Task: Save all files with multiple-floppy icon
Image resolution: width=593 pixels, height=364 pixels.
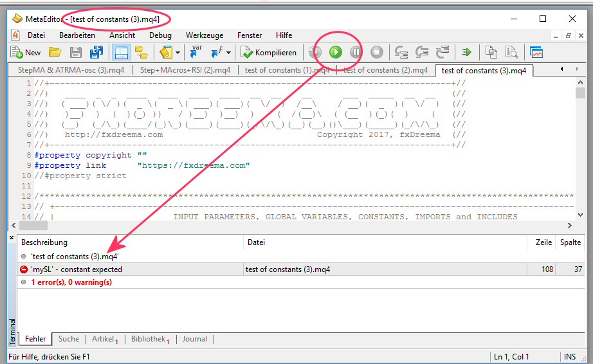Action: (96, 52)
